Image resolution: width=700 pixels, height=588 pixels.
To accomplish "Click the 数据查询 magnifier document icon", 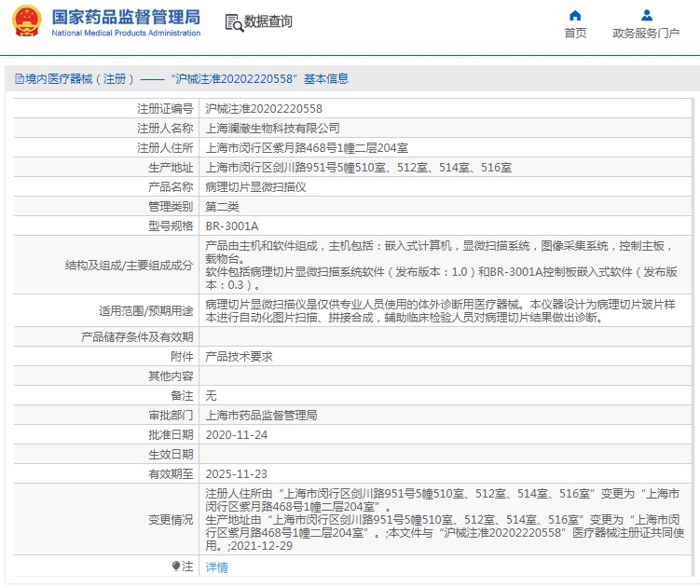I will (x=233, y=22).
